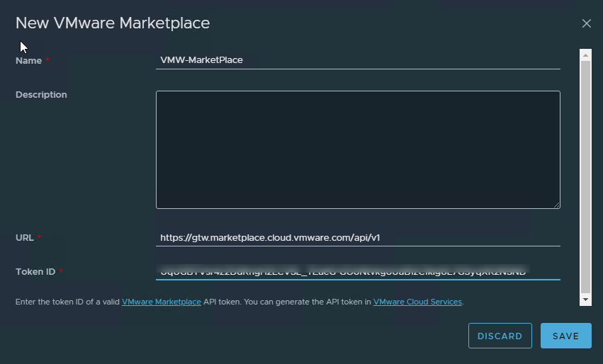
Task: Click the Description resize handle corner
Action: click(x=556, y=205)
